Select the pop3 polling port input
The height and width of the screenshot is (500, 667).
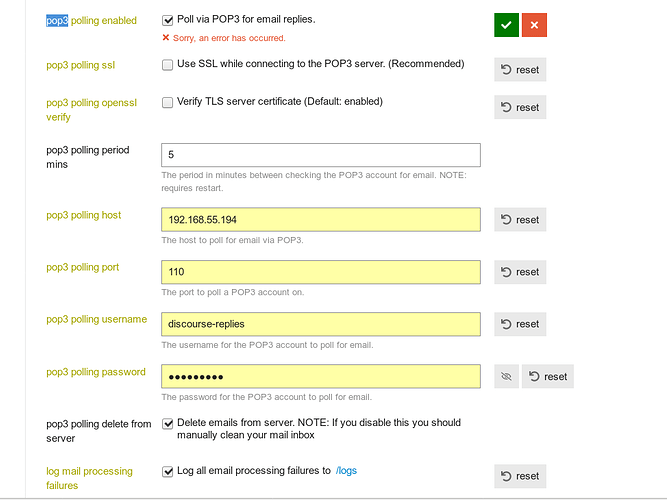[321, 272]
